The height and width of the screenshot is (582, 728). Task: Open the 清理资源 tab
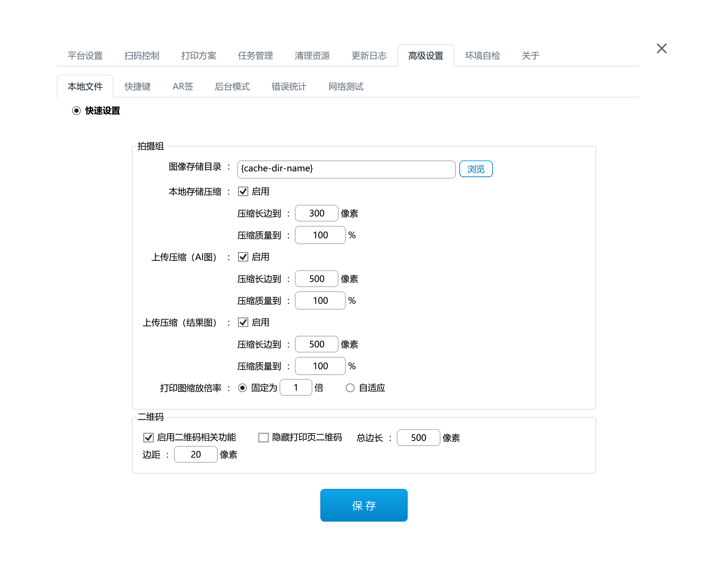312,56
